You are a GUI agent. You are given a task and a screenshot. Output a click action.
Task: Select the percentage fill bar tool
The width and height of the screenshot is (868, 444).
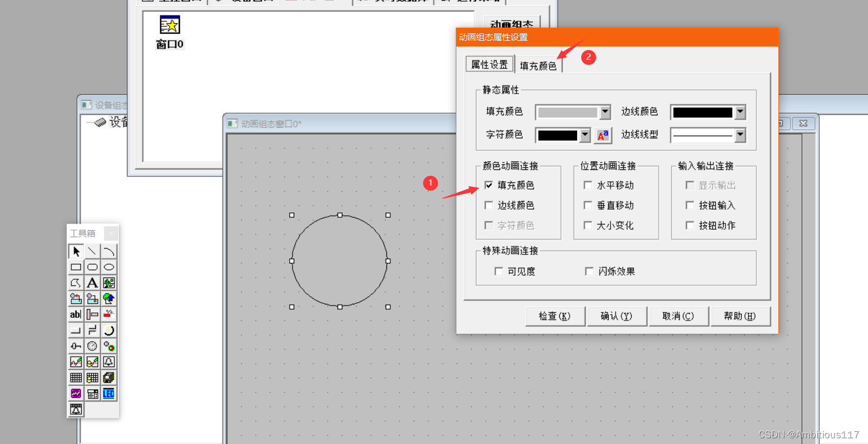109,314
